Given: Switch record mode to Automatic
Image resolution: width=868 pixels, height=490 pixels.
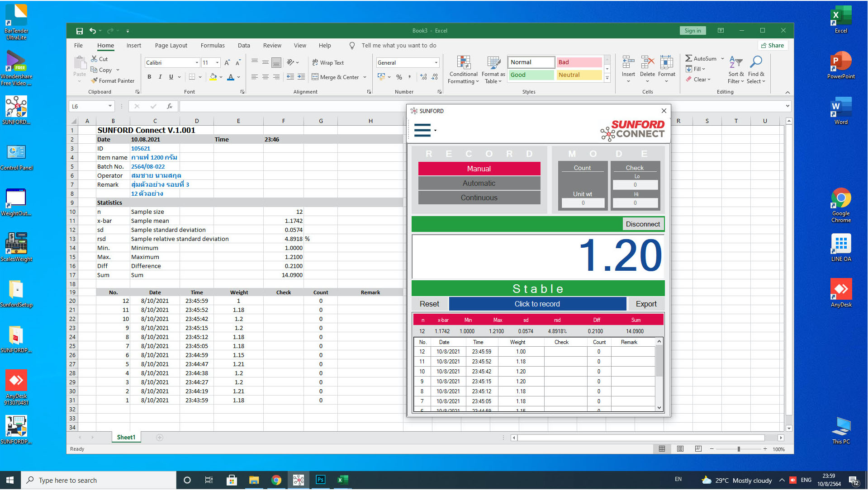Looking at the screenshot, I should point(479,183).
